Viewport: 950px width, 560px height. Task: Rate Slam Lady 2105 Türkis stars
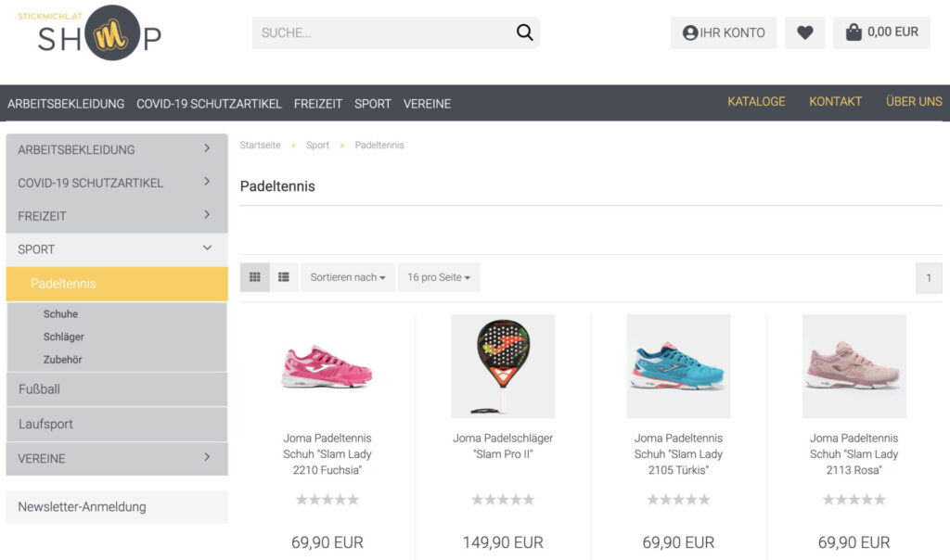click(678, 500)
